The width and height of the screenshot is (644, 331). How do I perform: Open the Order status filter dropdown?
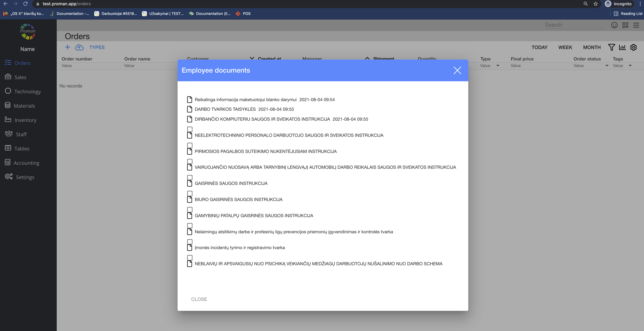[x=607, y=66]
